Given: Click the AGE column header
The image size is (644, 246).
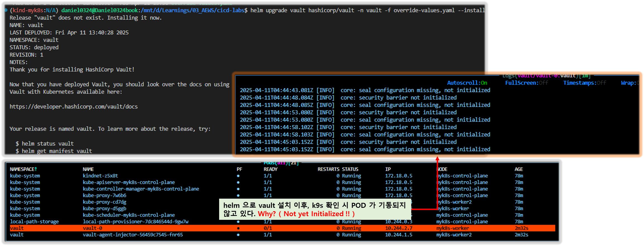Looking at the screenshot, I should point(519,169).
